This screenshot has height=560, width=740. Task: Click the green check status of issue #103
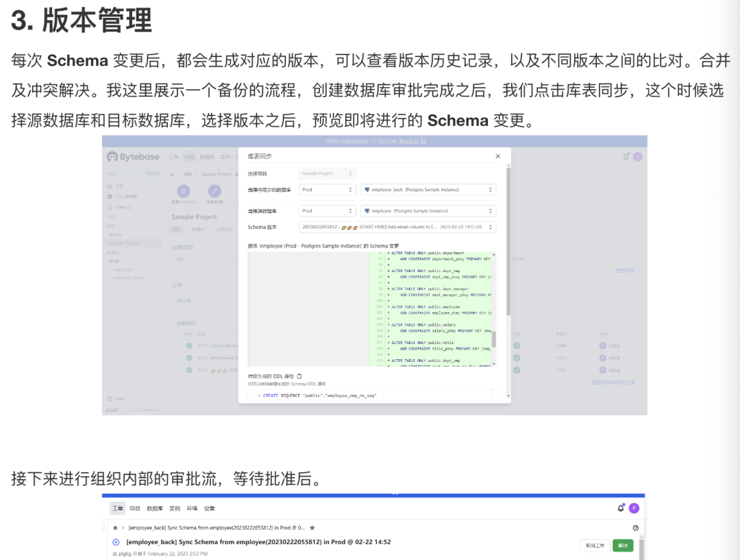tap(189, 345)
